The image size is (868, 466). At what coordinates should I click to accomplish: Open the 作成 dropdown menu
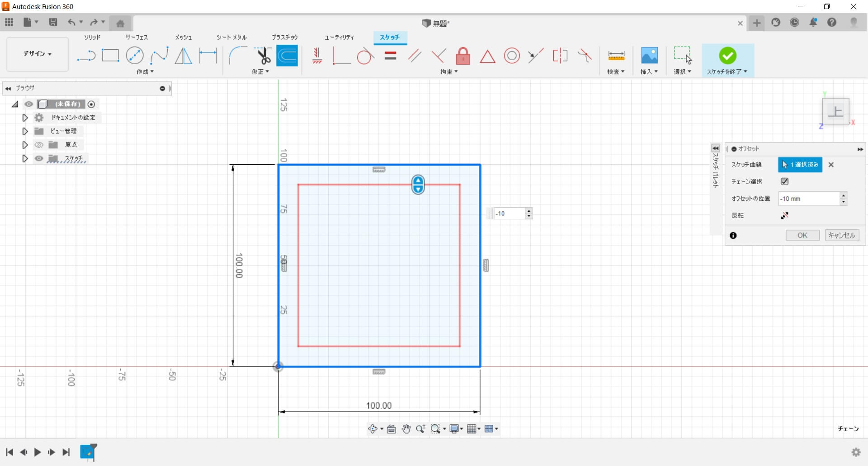pyautogui.click(x=145, y=72)
